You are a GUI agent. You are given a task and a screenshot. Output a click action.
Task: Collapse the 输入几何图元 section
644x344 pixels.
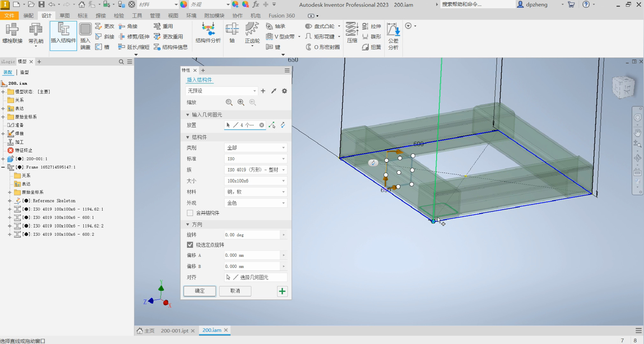187,114
